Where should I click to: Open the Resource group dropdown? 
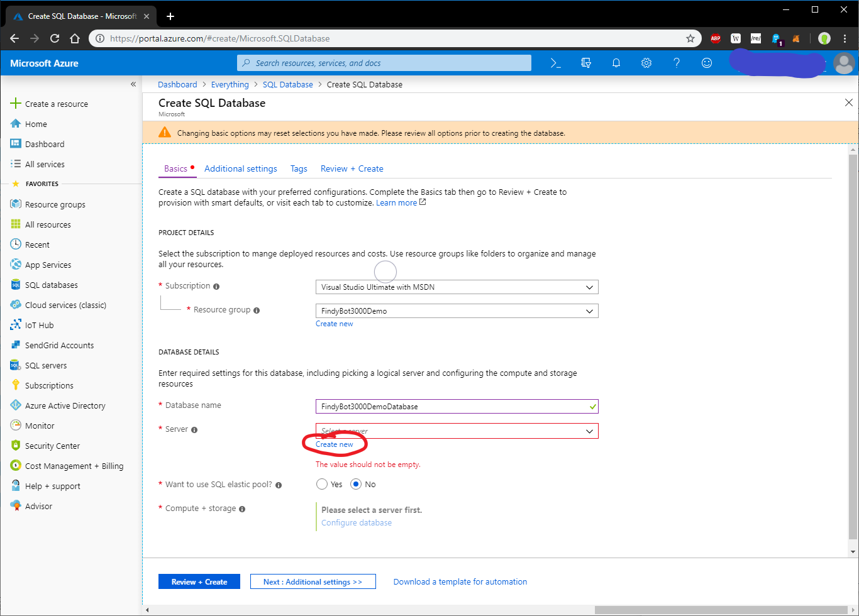[457, 311]
